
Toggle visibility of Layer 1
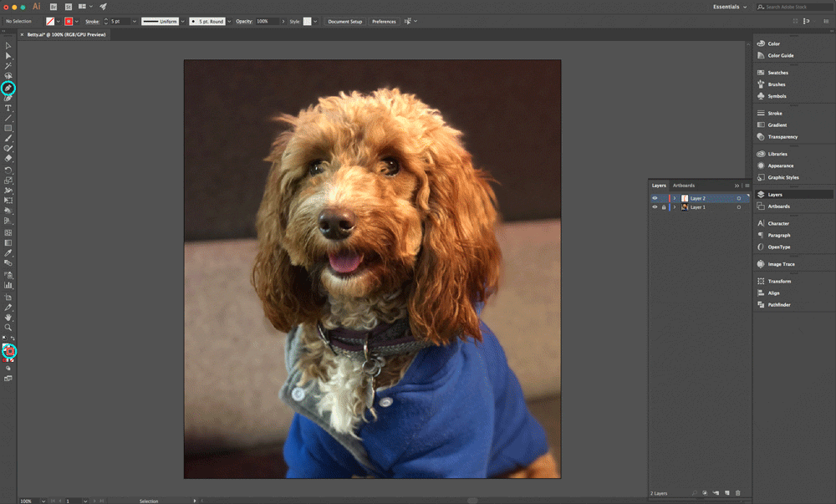pyautogui.click(x=655, y=207)
